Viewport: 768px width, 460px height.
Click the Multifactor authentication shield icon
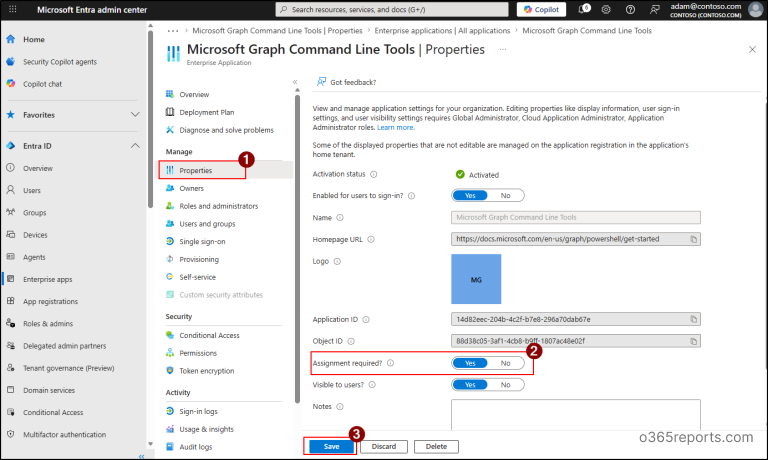(11, 434)
